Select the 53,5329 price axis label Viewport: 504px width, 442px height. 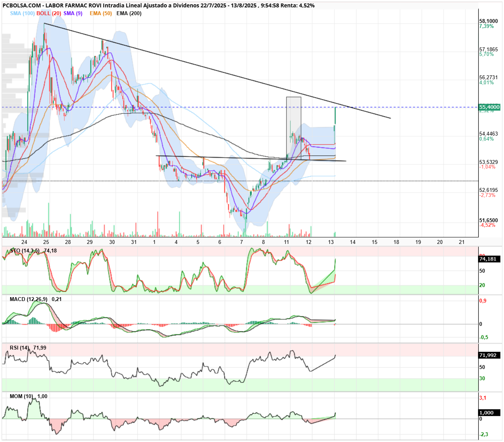tap(488, 162)
